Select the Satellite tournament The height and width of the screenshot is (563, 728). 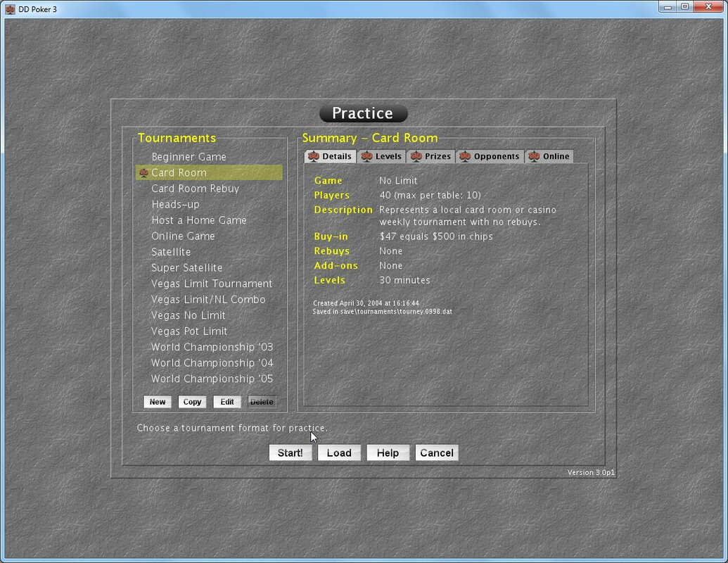point(209,252)
